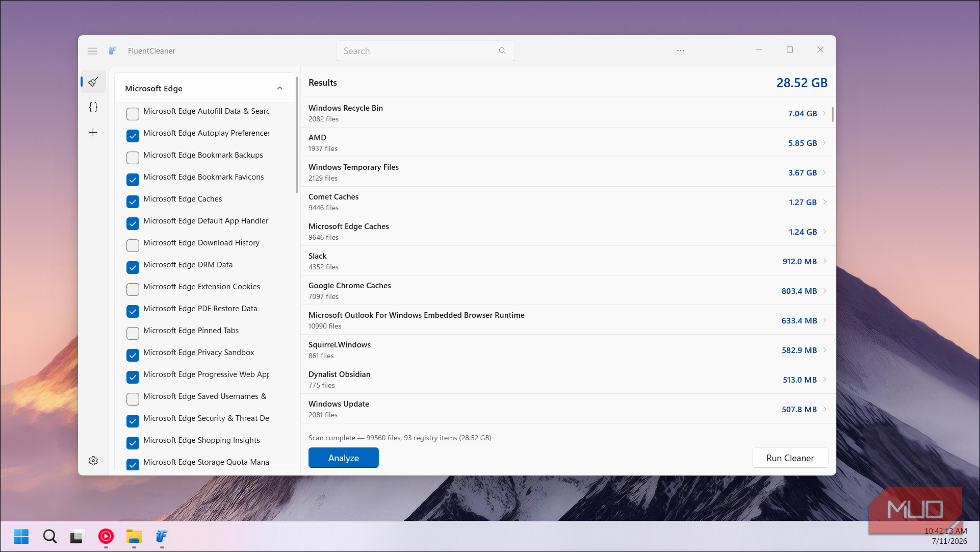Enable Microsoft Edge Bookmark Backups checkbox
The image size is (980, 552).
[x=133, y=158]
